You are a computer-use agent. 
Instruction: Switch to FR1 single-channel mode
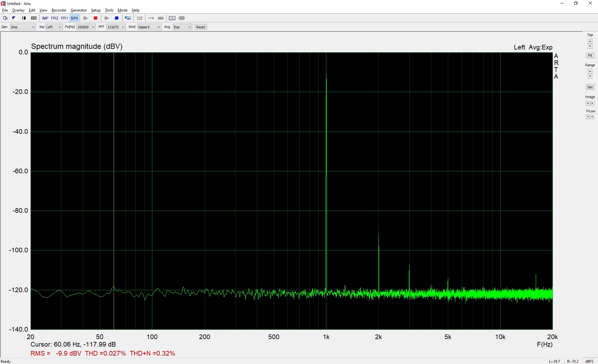pos(64,18)
